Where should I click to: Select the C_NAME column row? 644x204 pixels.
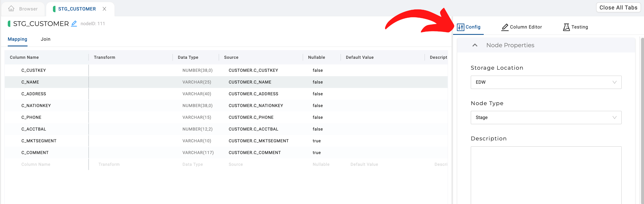pyautogui.click(x=226, y=82)
